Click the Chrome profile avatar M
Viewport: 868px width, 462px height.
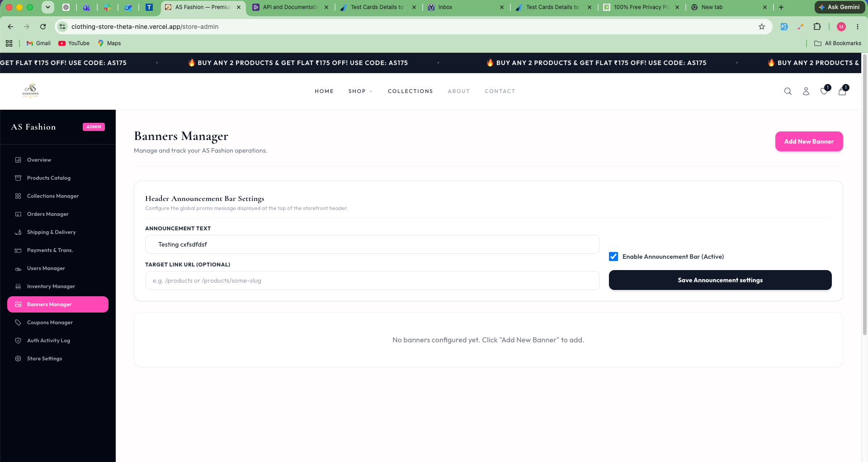841,27
